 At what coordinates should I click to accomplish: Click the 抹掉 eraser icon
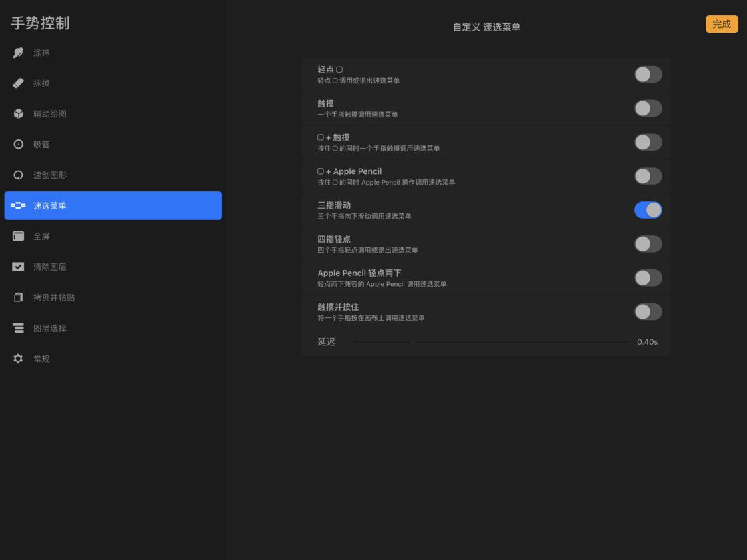(19, 83)
